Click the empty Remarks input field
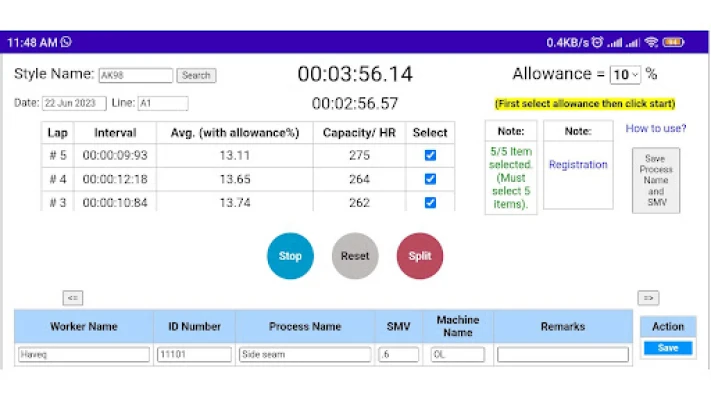Image resolution: width=711 pixels, height=400 pixels. click(x=563, y=354)
